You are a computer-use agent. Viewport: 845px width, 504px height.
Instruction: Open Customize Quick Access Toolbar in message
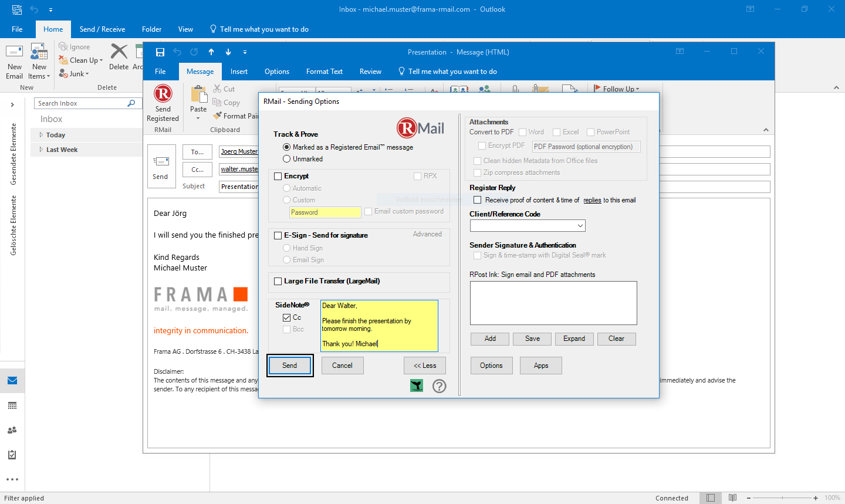[245, 52]
